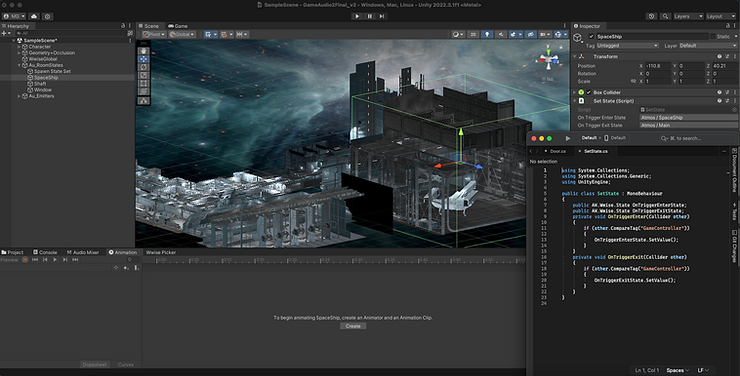The height and width of the screenshot is (376, 740).
Task: Switch to the Game tab
Action: click(x=178, y=26)
